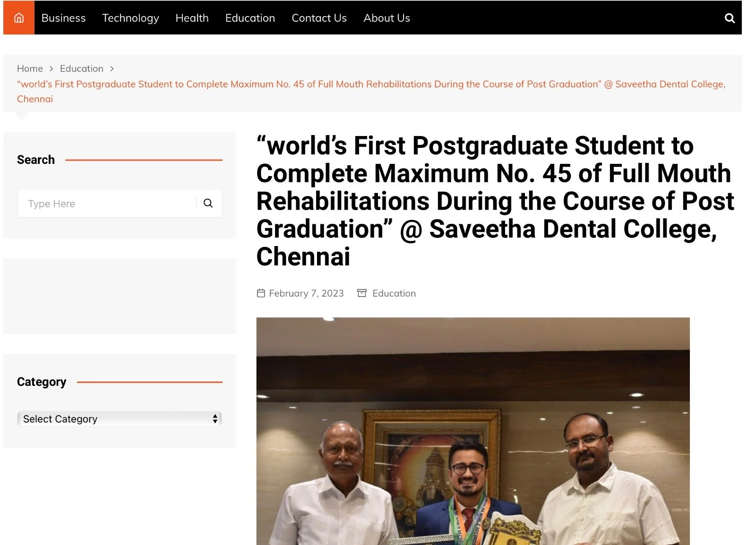This screenshot has height=545, width=756.
Task: Open the featured article photo
Action: pos(473,431)
